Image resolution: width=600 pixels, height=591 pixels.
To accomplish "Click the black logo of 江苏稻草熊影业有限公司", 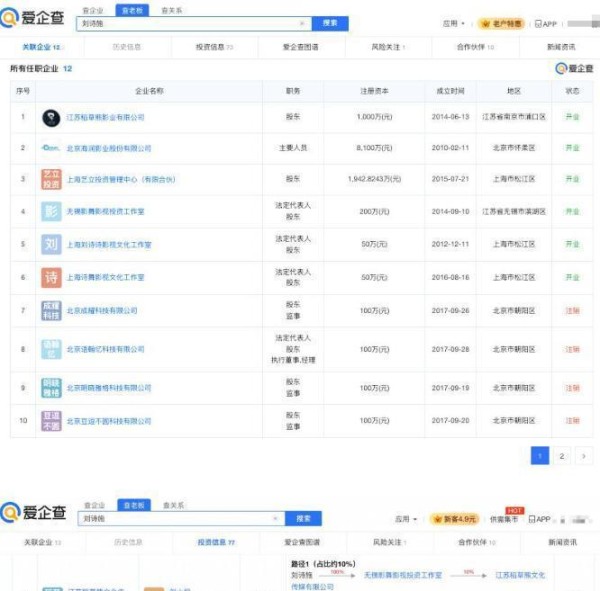I will [50, 117].
